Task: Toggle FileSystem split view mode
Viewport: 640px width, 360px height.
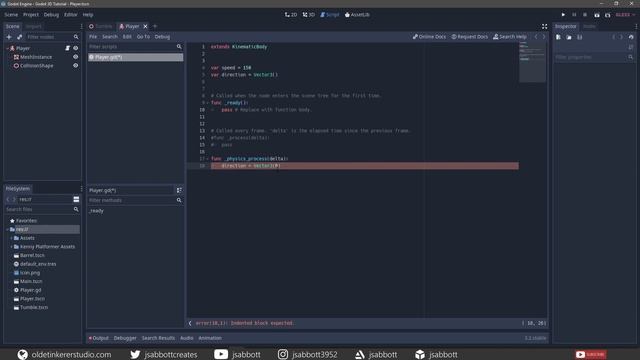Action: coord(76,200)
